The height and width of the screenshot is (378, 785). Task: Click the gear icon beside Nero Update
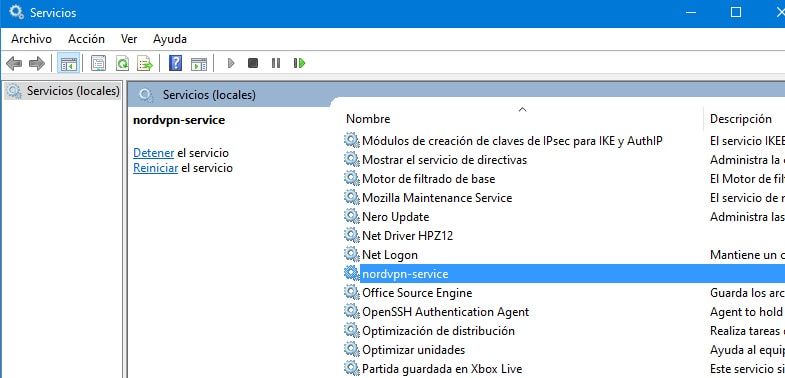352,216
